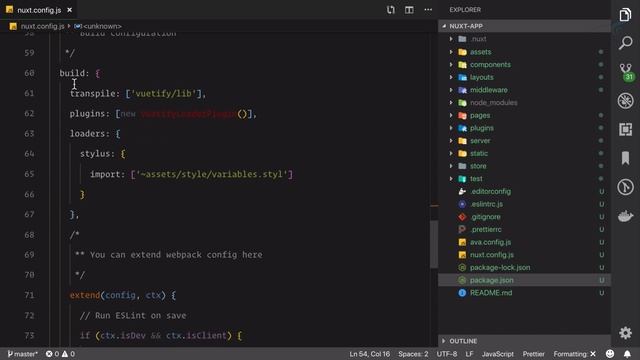This screenshot has width=640, height=360.
Task: Open the notifications bell icon
Action: pyautogui.click(x=627, y=354)
